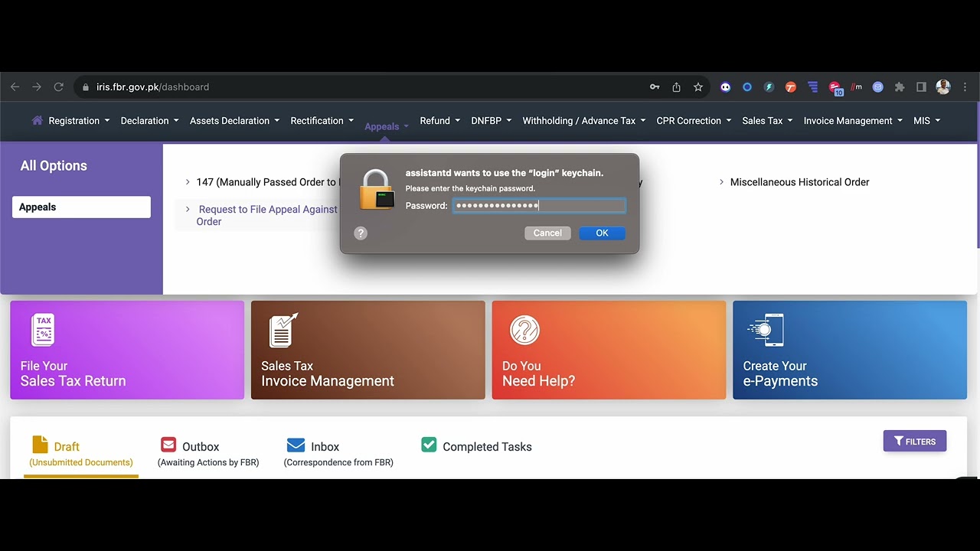
Task: Click the browser back arrow
Action: [15, 87]
